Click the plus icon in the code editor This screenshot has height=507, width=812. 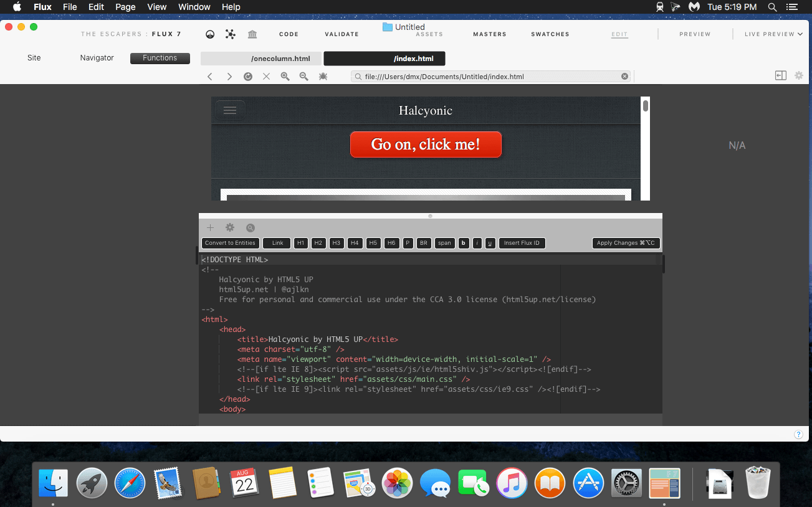point(211,228)
